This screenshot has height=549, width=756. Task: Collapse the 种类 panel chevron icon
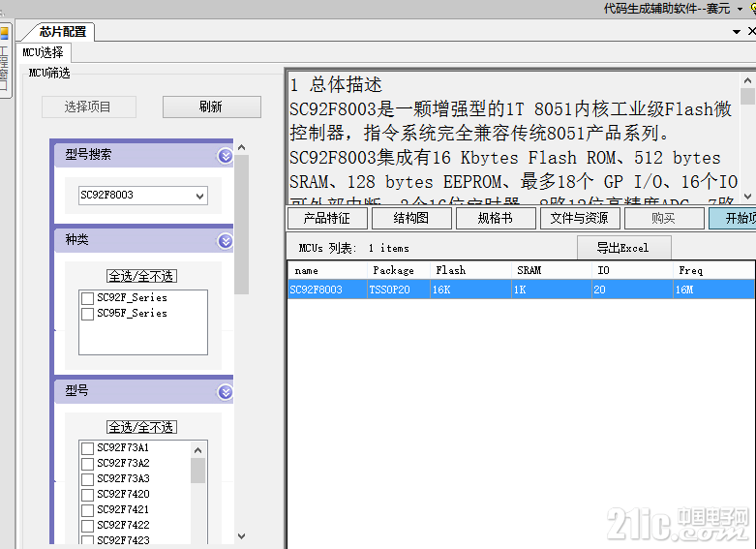point(226,241)
